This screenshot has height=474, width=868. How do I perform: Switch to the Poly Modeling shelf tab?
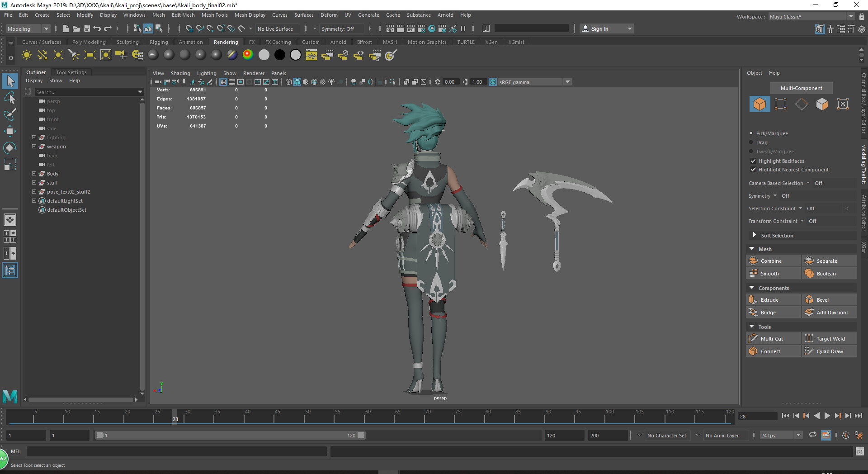(89, 42)
